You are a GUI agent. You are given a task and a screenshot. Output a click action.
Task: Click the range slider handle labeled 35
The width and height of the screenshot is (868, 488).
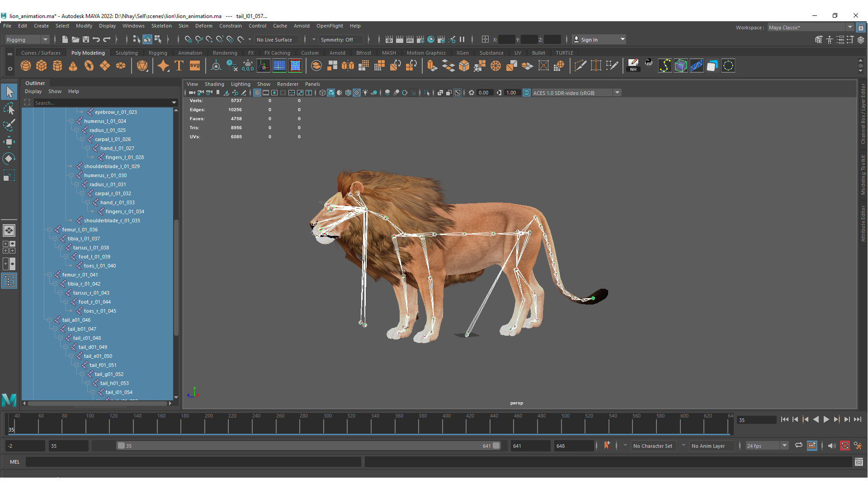121,446
